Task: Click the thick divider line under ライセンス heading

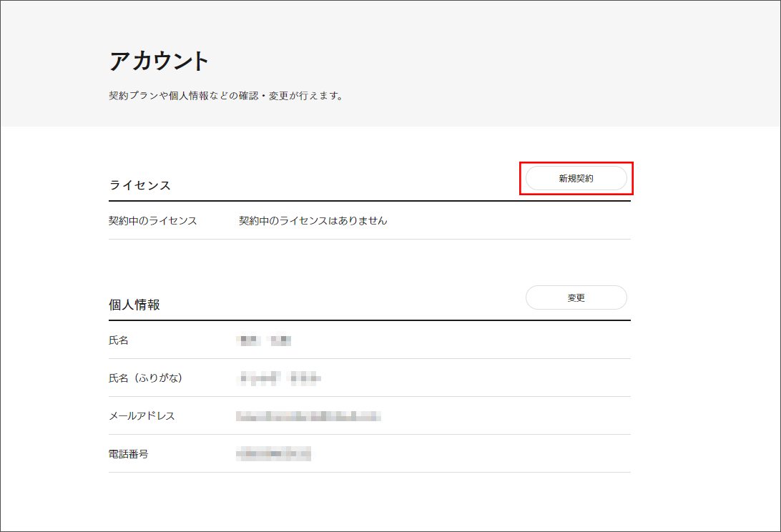Action: click(369, 201)
